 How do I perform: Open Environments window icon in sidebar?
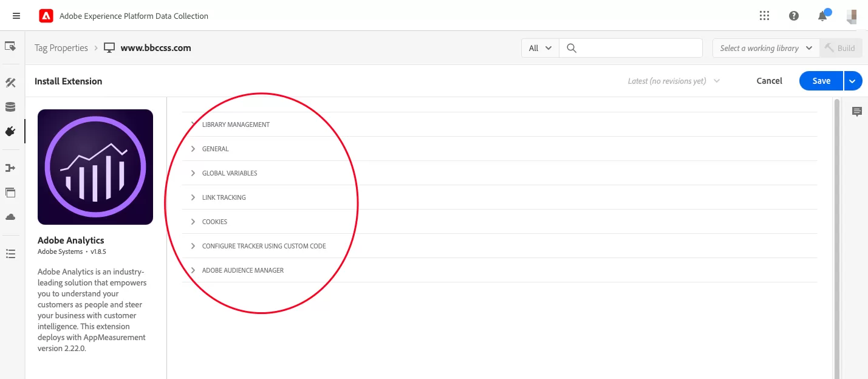coord(10,193)
